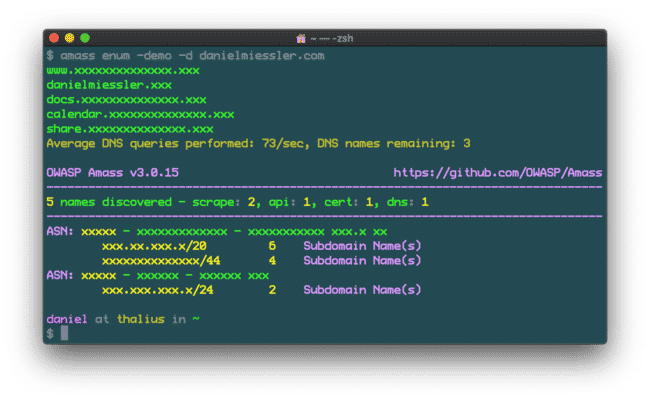The width and height of the screenshot is (650, 401).
Task: Click the 'thalius' hostname in the prompt
Action: click(x=141, y=319)
